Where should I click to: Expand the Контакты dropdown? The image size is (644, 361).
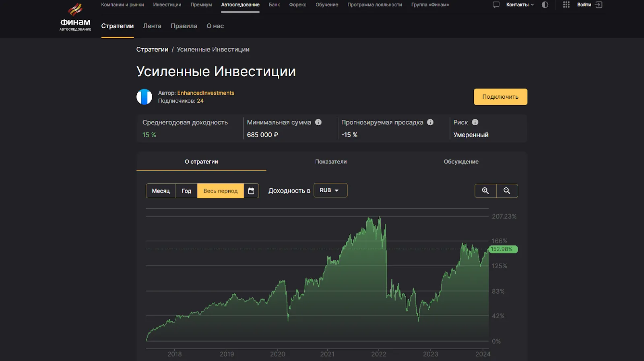[520, 5]
